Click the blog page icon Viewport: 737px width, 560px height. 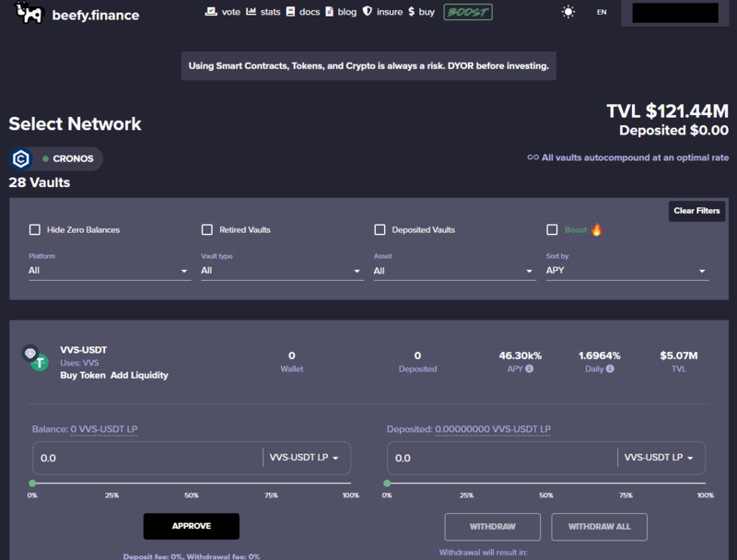pyautogui.click(x=330, y=11)
